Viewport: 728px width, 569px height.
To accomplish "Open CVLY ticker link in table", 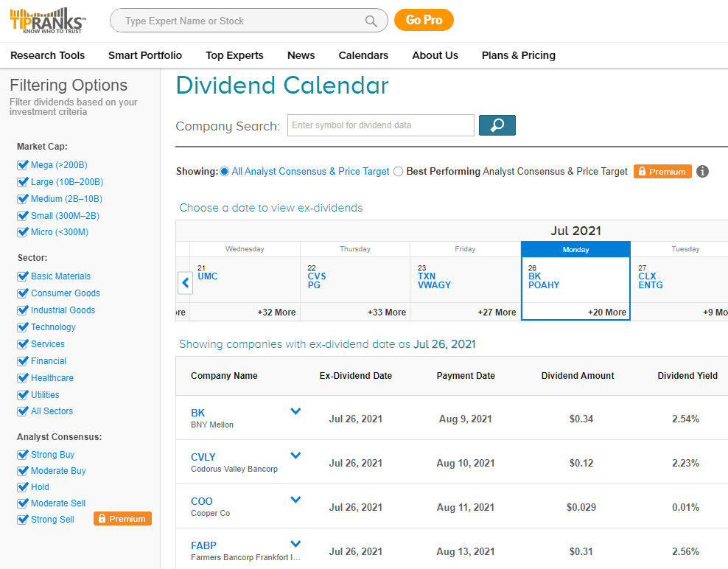I will (x=203, y=457).
